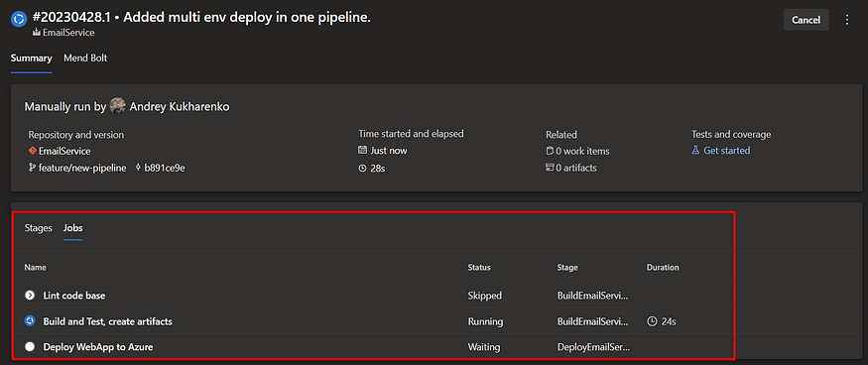Open Build and Test, create artifacts job

(x=107, y=321)
